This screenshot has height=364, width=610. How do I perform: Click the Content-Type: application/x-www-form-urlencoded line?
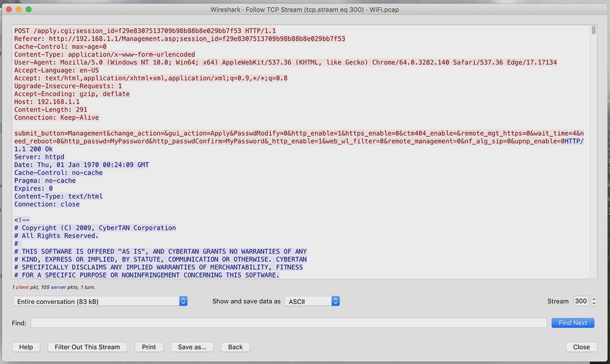coord(105,54)
